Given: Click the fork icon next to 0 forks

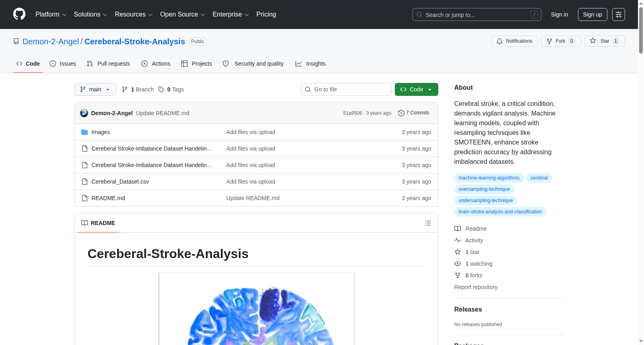Looking at the screenshot, I should (x=458, y=275).
